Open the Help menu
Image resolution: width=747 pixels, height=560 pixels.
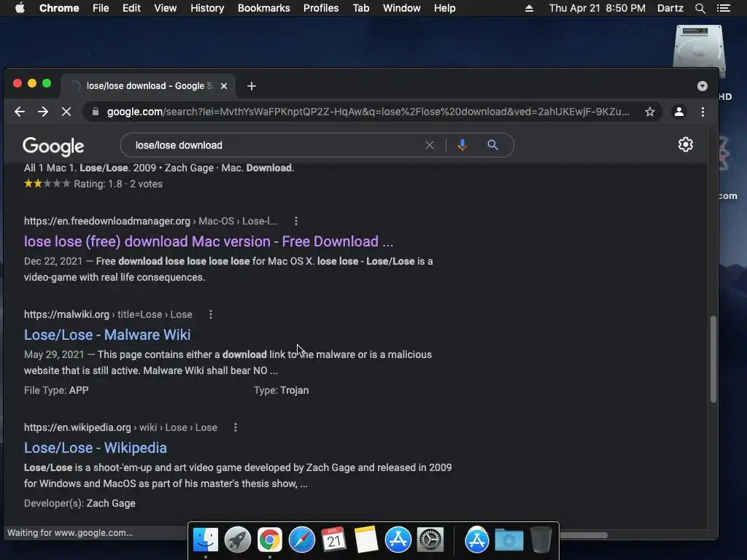(x=444, y=8)
